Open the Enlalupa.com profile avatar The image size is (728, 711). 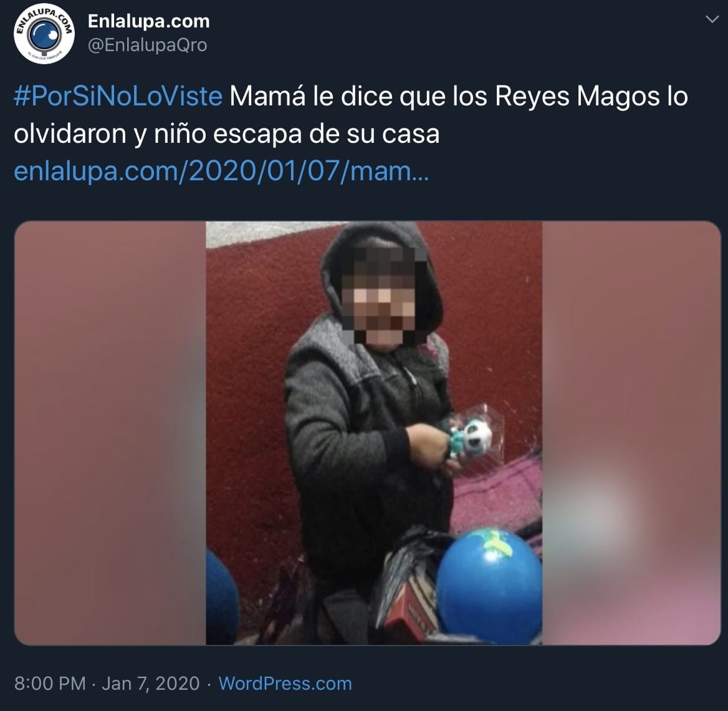(44, 34)
